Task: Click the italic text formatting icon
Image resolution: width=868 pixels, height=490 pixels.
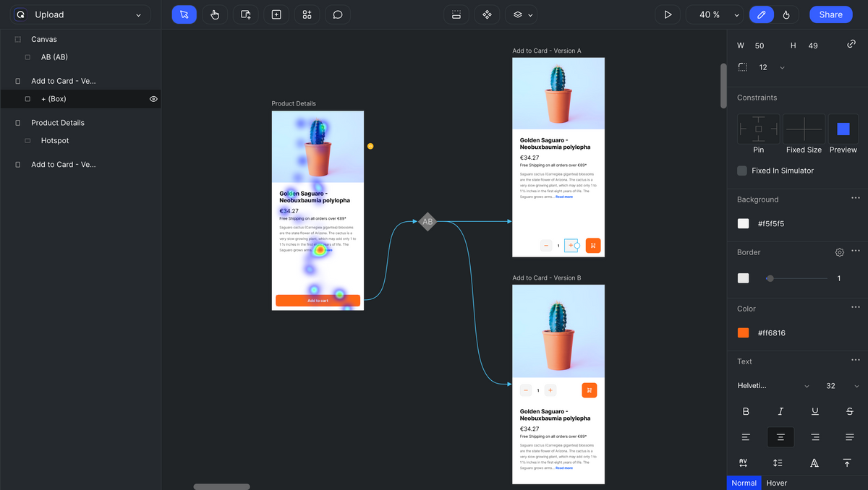Action: [x=780, y=411]
